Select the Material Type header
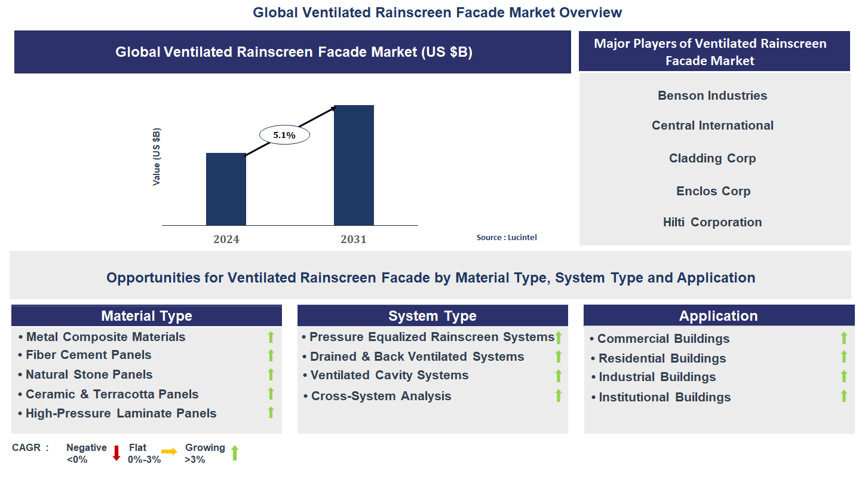Viewport: 868px width, 482px height. point(146,316)
